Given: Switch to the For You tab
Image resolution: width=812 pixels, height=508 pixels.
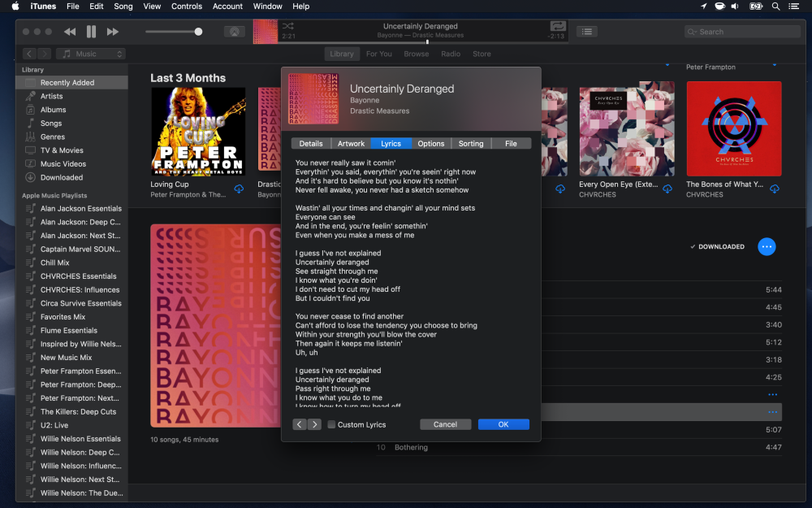Looking at the screenshot, I should click(x=379, y=54).
